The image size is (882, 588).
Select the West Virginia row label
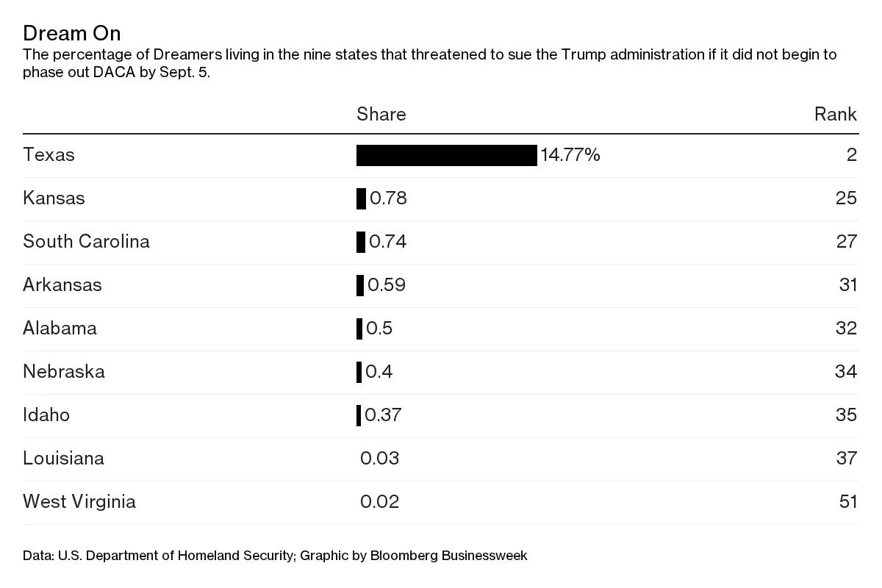pyautogui.click(x=79, y=502)
